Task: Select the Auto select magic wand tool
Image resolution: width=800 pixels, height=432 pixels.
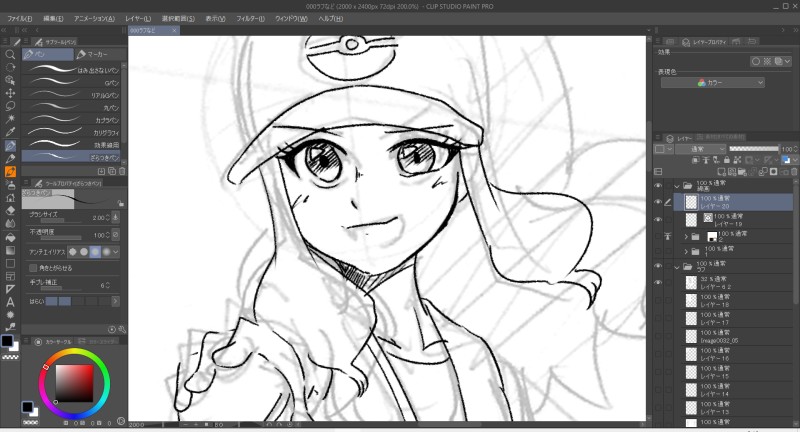Action: (x=10, y=119)
